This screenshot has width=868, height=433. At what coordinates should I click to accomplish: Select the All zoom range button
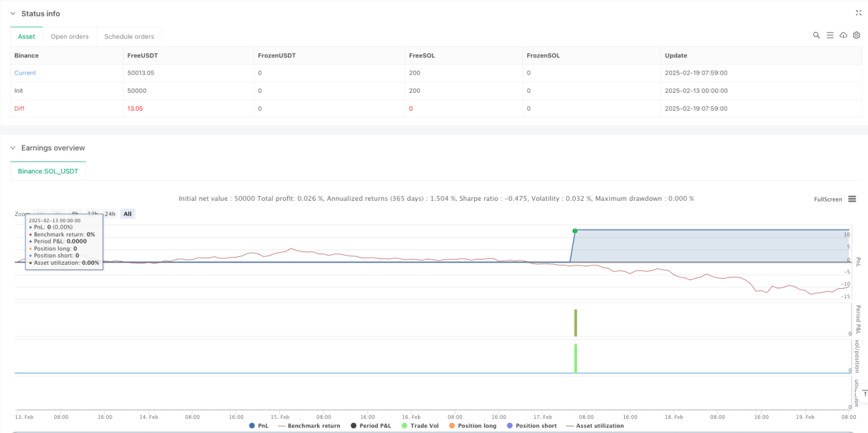(128, 213)
